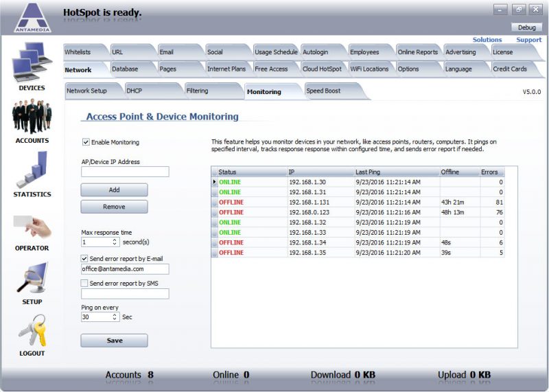Switch to the Network Setup subtab

93,91
